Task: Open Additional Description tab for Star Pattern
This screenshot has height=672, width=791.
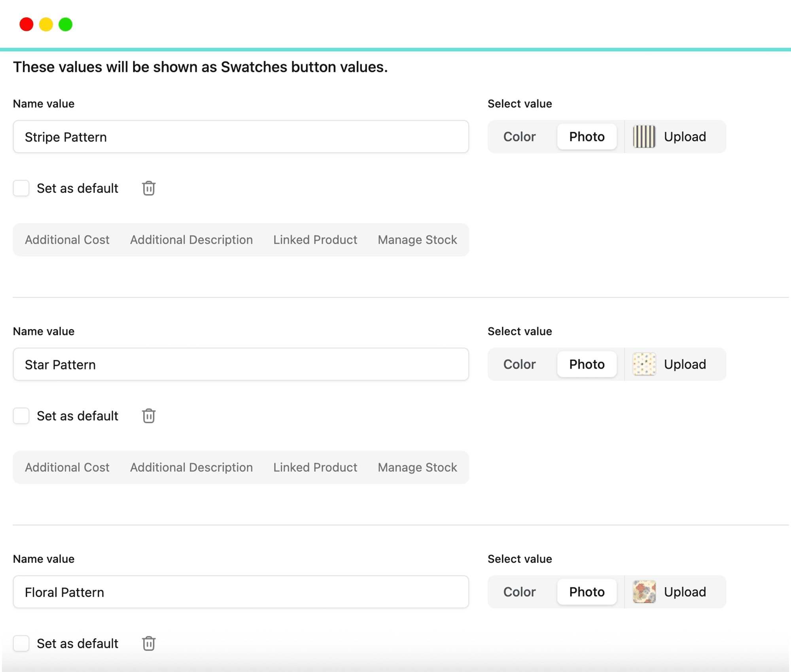Action: (x=191, y=468)
